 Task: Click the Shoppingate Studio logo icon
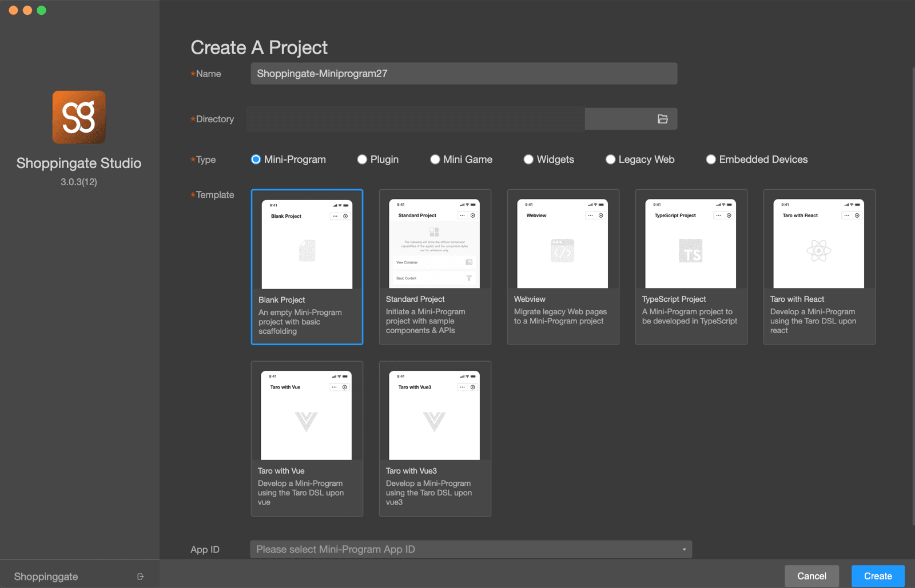(79, 117)
